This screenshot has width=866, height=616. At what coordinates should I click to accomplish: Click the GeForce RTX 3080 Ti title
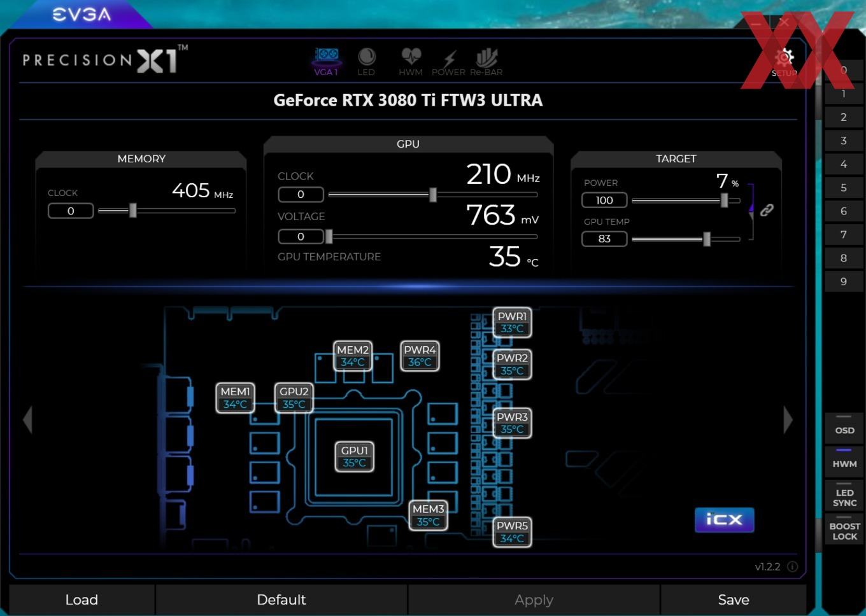pyautogui.click(x=408, y=101)
